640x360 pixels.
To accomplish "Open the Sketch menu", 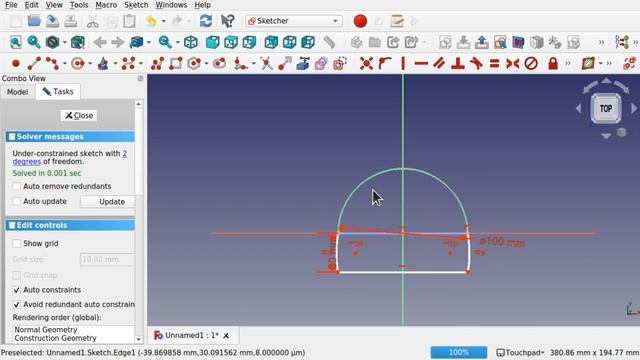I will 136,5.
